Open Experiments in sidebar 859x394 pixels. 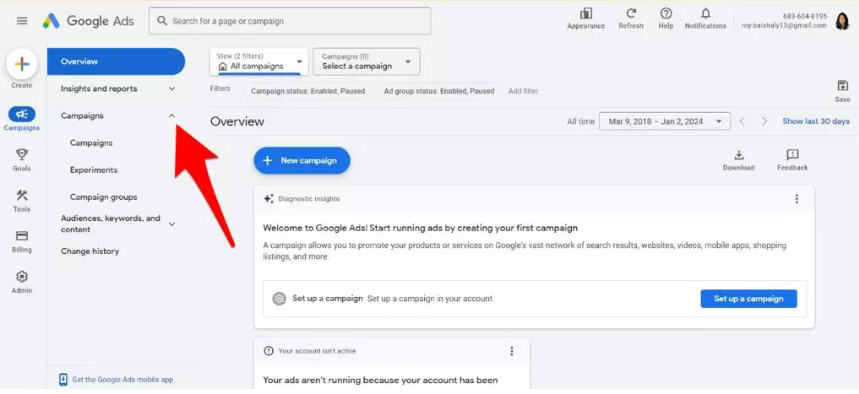(94, 170)
